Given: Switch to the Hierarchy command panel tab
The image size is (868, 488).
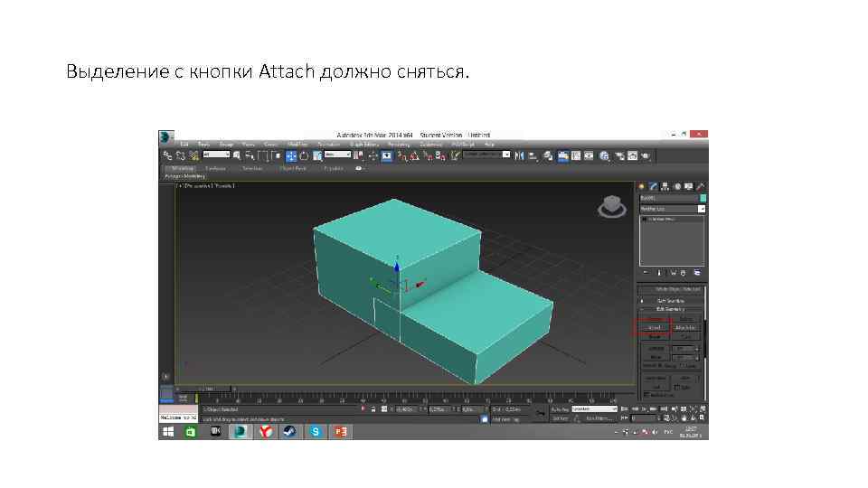Looking at the screenshot, I should tap(665, 187).
